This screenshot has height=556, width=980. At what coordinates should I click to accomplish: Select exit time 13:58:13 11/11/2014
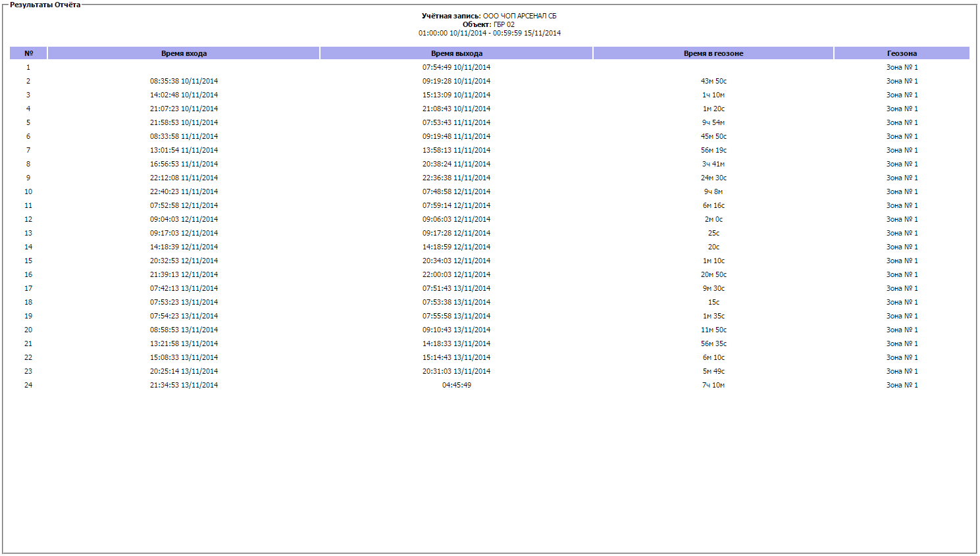(x=456, y=150)
